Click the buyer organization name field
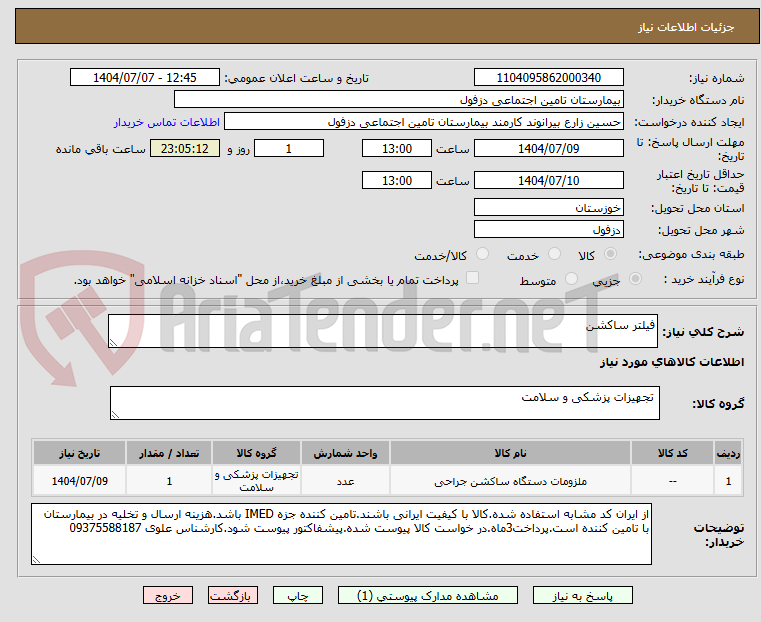Viewport: 761px width, 622px height. [398, 100]
